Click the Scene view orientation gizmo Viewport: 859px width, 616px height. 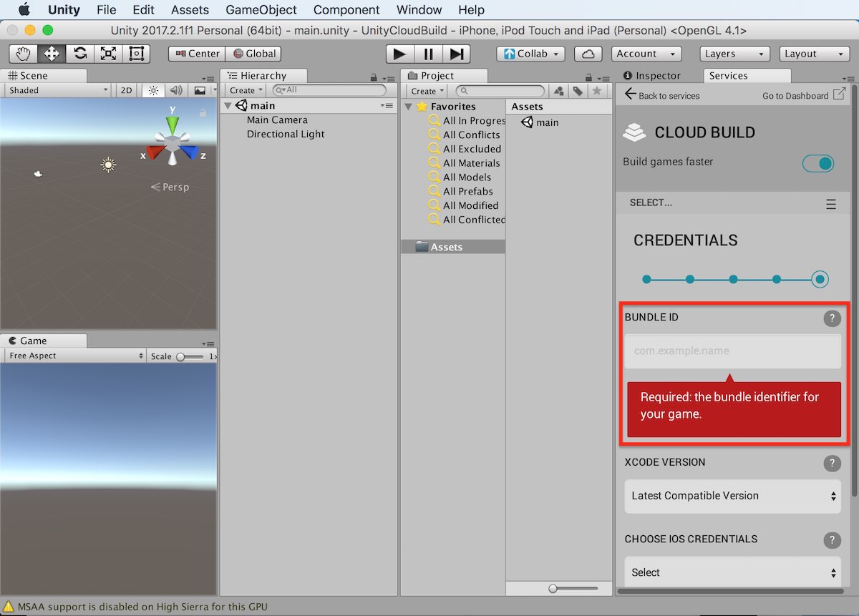[x=173, y=144]
